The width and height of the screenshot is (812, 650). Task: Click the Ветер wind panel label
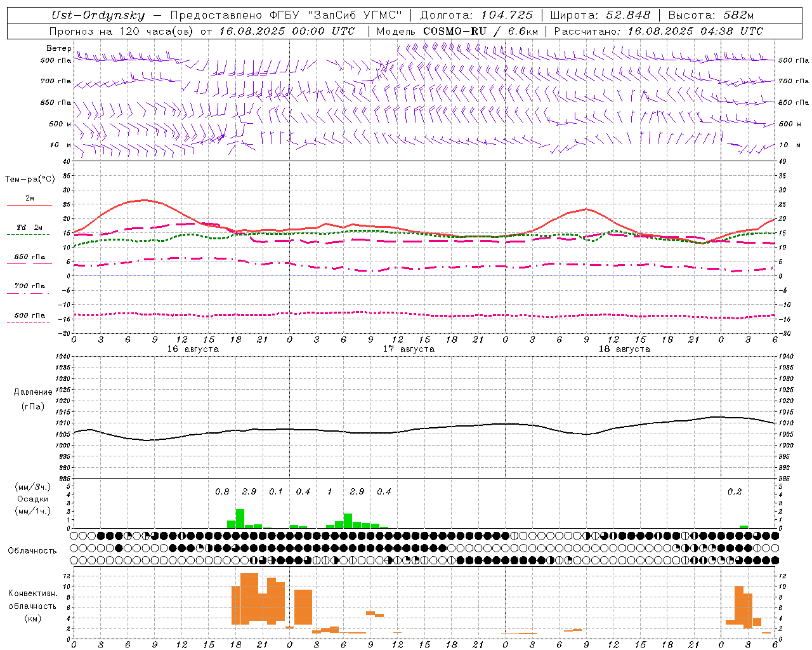coord(59,48)
